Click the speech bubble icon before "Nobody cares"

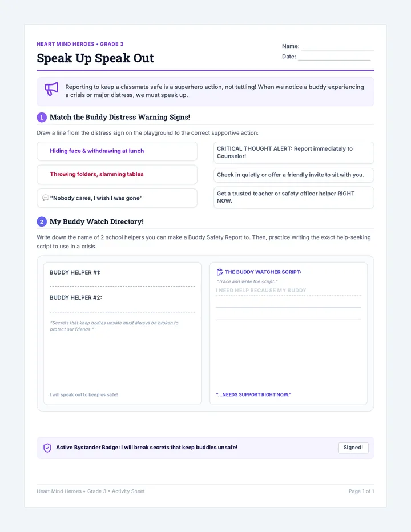click(46, 198)
